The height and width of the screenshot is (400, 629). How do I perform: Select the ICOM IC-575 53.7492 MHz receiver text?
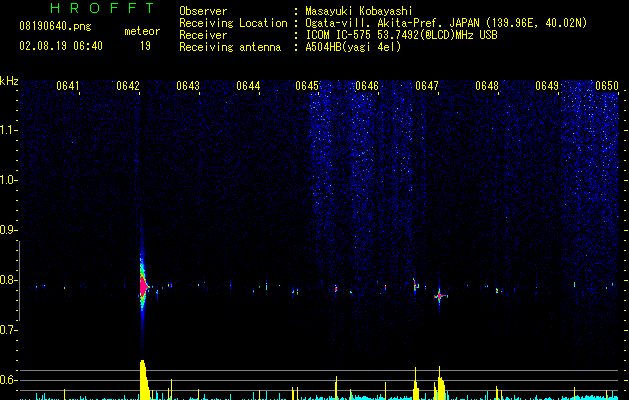click(x=401, y=35)
